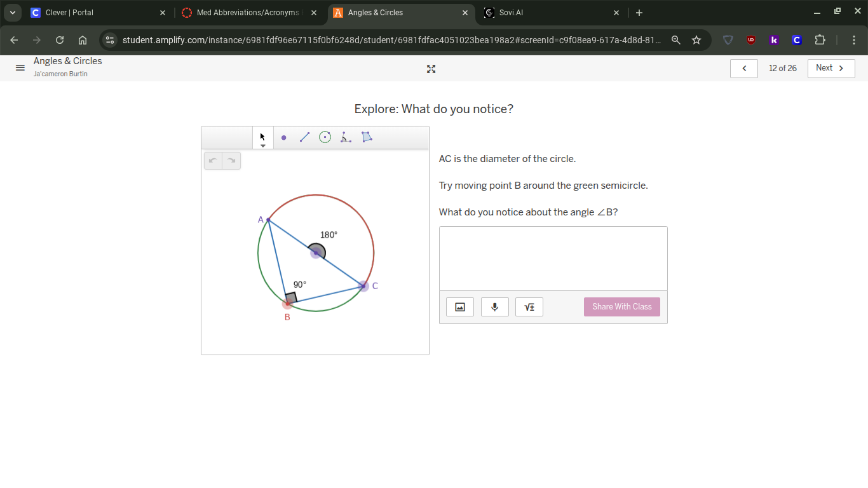Click the Undo arrow in the applet
The width and height of the screenshot is (868, 488).
coord(213,160)
